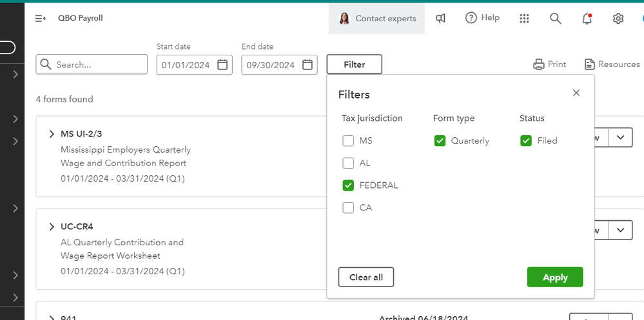Click the magnifying glass search icon in header
The image size is (644, 320).
pos(555,19)
